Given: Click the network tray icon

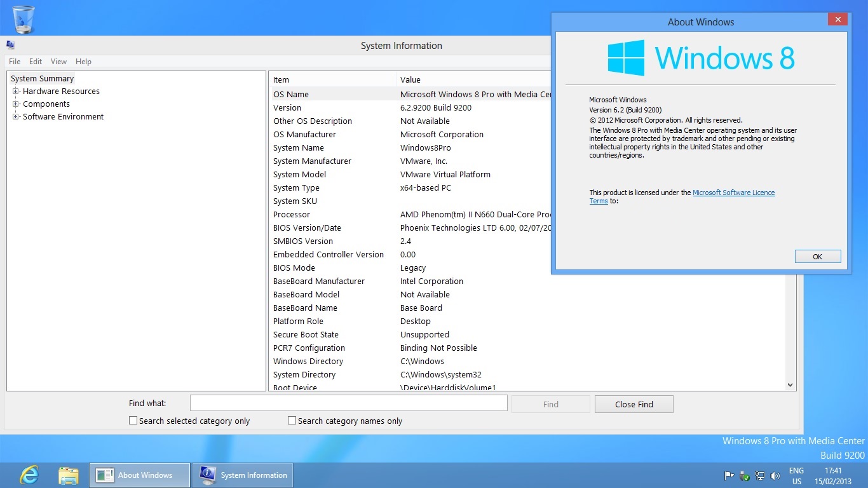Looking at the screenshot, I should click(x=760, y=475).
